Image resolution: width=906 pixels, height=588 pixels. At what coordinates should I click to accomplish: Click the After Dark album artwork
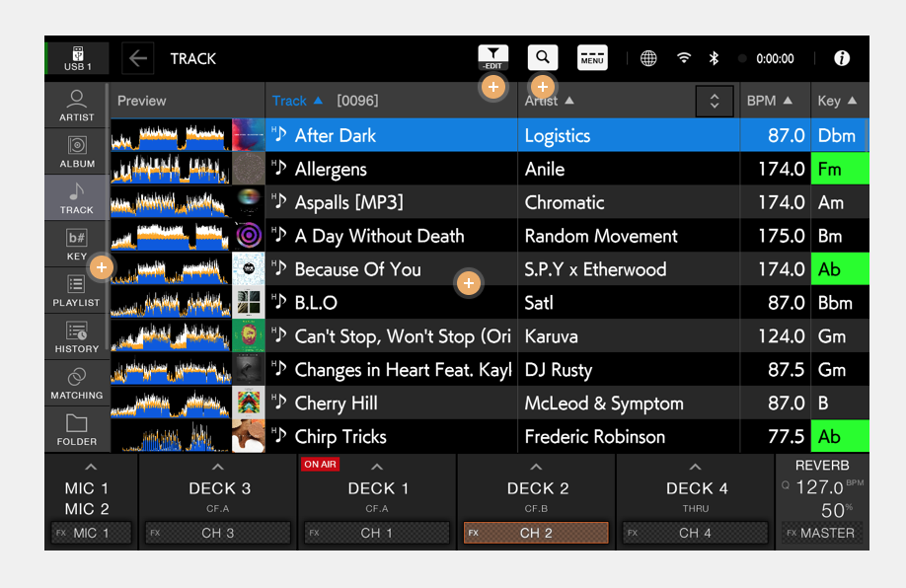click(x=248, y=135)
